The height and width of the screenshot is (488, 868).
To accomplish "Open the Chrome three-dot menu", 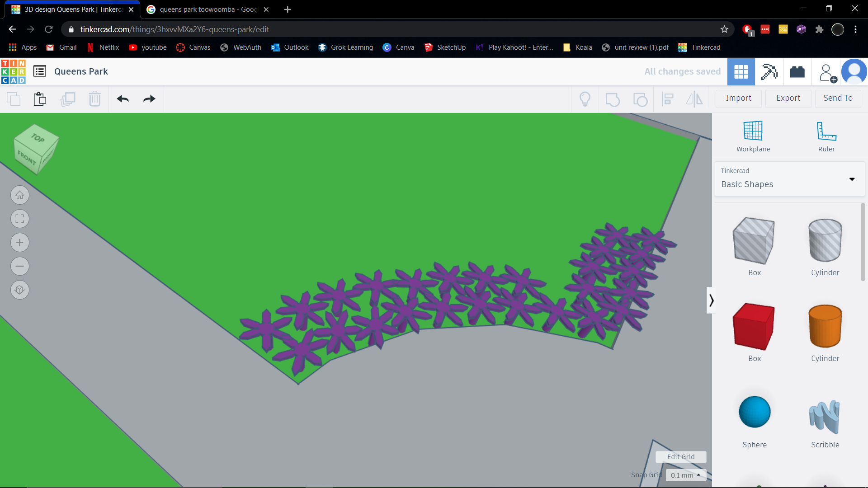I will tap(855, 29).
